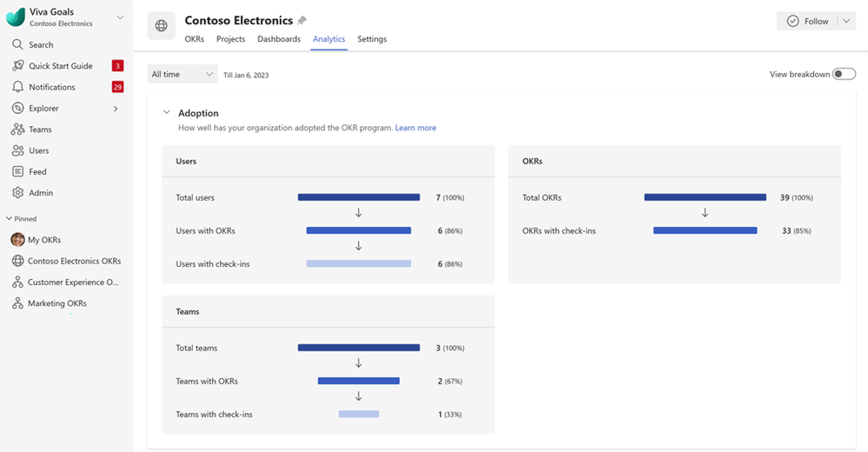Click the "7 (100%)" total users value
The width and height of the screenshot is (868, 452).
[x=450, y=198]
